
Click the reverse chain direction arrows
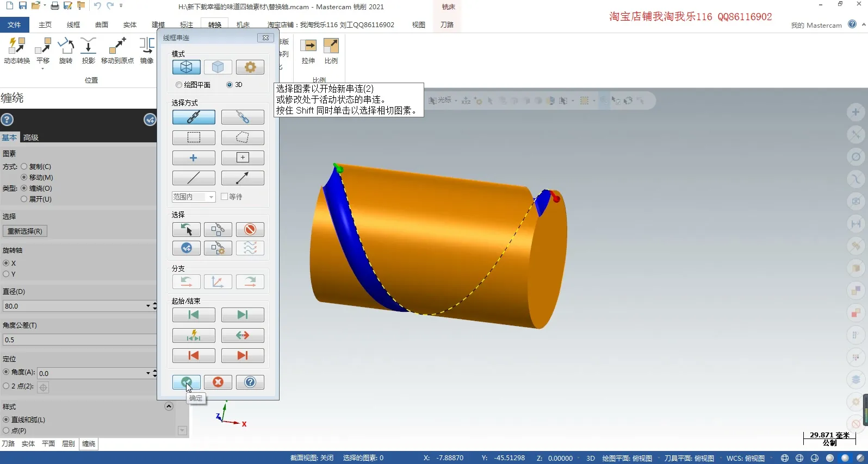click(x=243, y=335)
